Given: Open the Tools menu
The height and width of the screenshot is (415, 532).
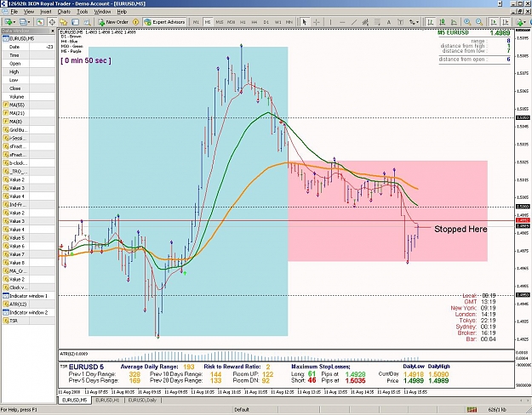Looking at the screenshot, I should tap(82, 12).
